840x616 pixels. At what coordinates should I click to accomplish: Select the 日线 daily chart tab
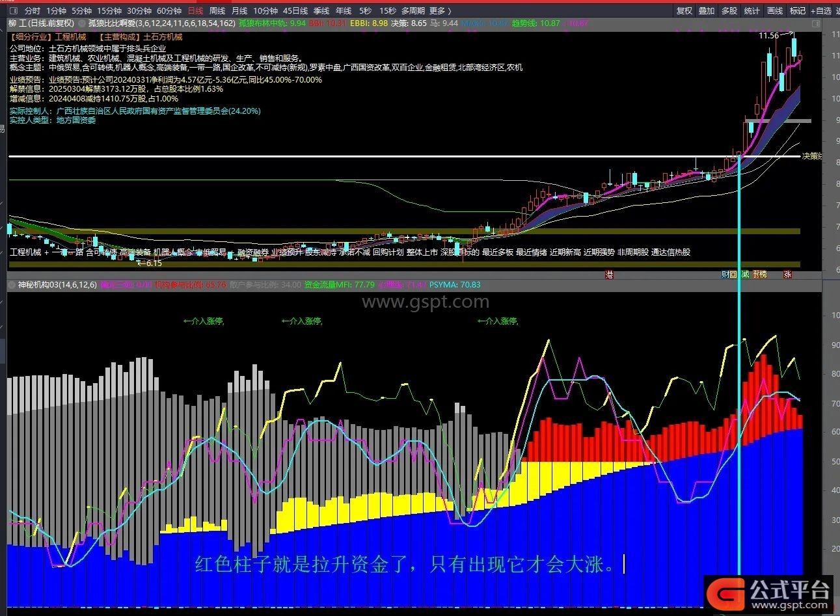tap(195, 10)
